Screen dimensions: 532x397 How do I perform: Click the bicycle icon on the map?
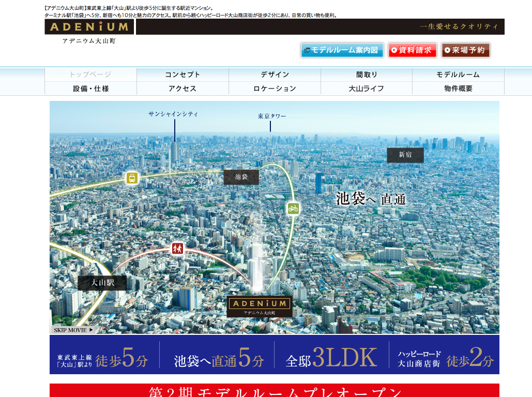click(293, 209)
